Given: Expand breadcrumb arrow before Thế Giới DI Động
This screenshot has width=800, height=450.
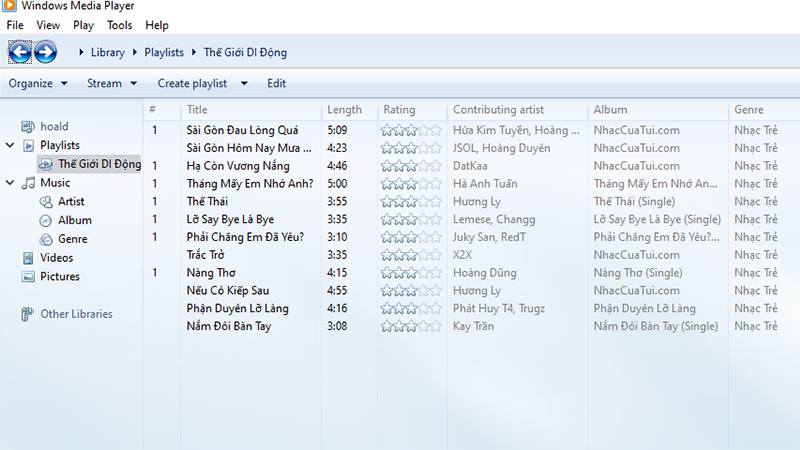Looking at the screenshot, I should coord(194,52).
